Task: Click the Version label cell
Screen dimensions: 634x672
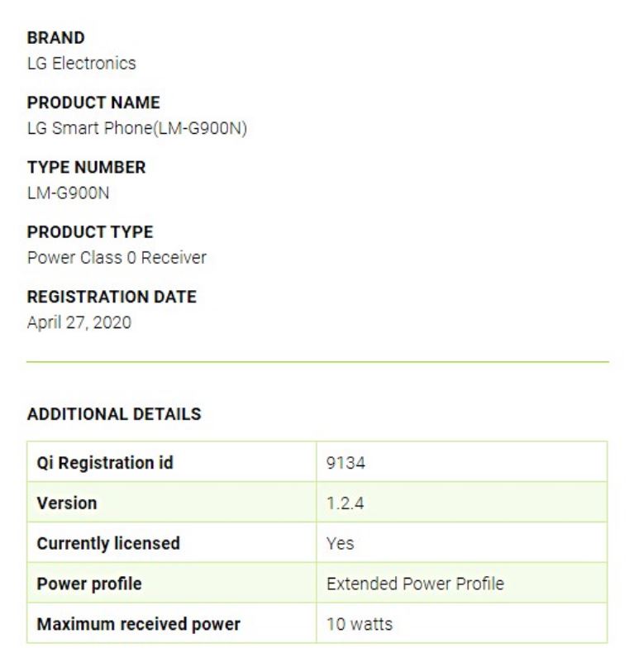Action: pyautogui.click(x=172, y=503)
